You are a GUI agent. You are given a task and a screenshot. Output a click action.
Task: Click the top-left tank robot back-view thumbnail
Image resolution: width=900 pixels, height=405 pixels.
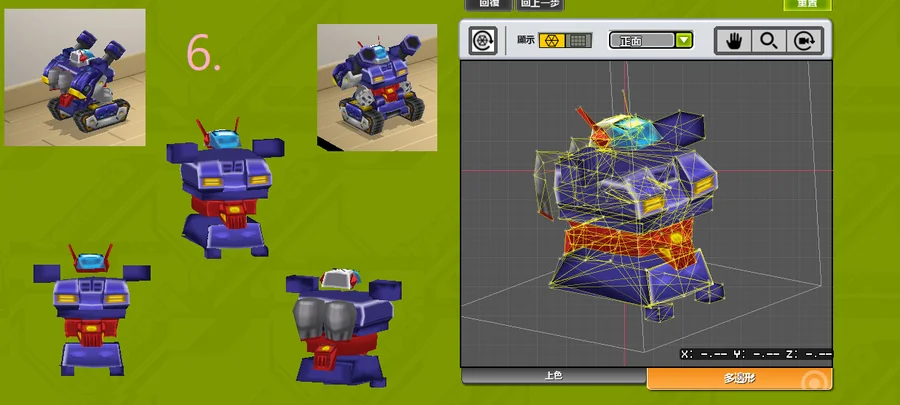point(75,77)
